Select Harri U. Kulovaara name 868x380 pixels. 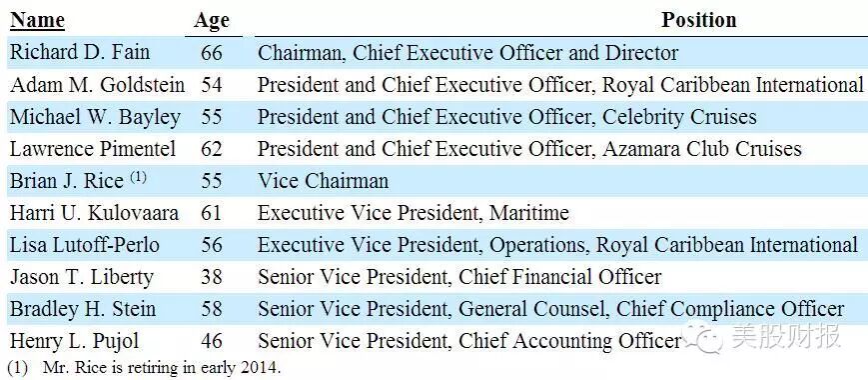pos(95,213)
